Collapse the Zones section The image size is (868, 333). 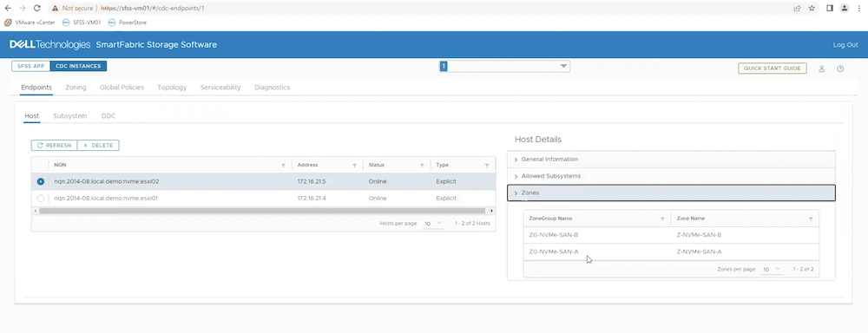pyautogui.click(x=671, y=193)
